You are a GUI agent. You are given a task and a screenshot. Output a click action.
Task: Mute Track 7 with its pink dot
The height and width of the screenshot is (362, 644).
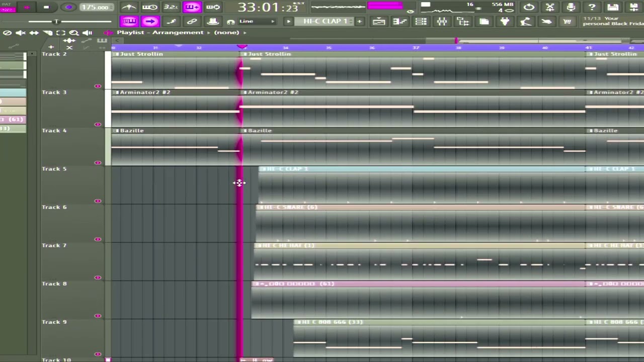98,278
